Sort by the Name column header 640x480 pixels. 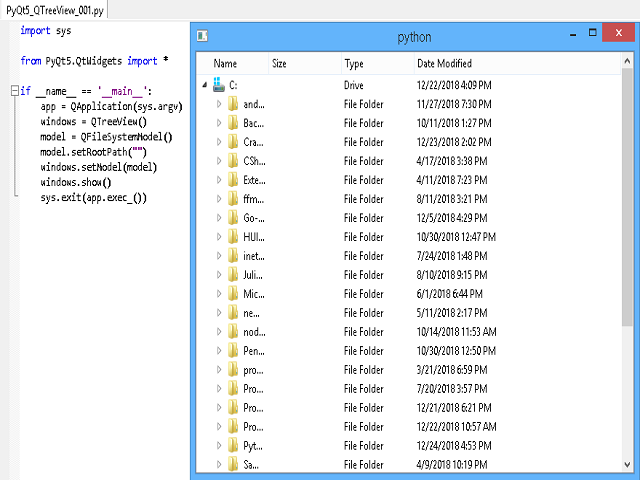[x=233, y=63]
